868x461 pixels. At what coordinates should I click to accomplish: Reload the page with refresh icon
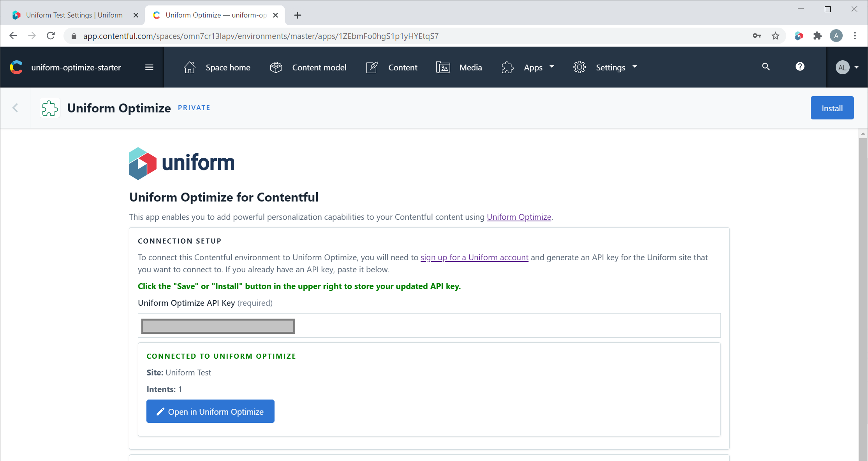click(51, 36)
